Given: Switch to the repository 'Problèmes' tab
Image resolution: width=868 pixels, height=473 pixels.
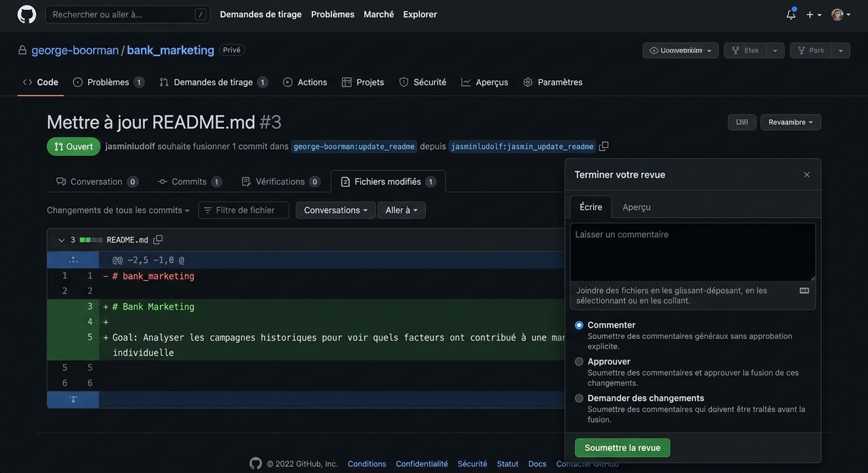Looking at the screenshot, I should [108, 82].
